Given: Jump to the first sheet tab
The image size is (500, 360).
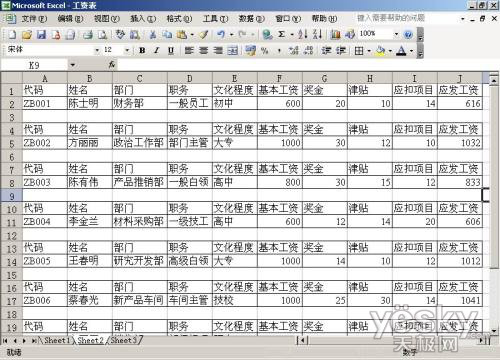Looking at the screenshot, I should (5, 341).
